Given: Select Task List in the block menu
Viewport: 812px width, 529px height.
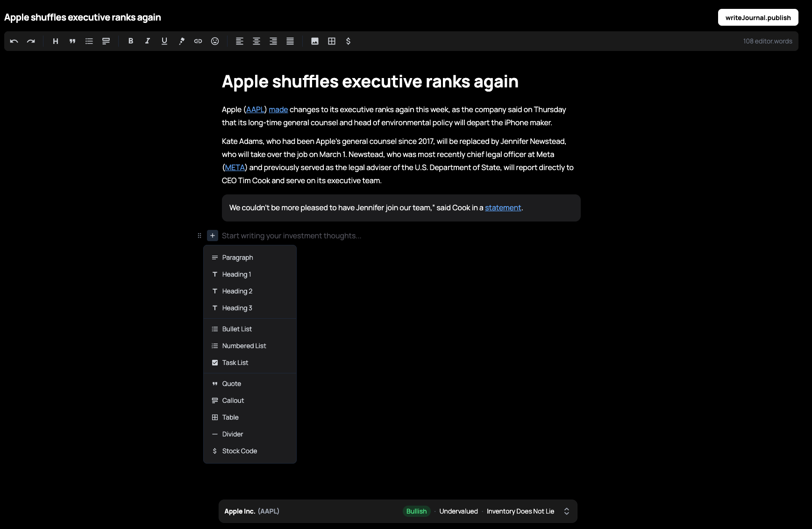Looking at the screenshot, I should coord(235,363).
